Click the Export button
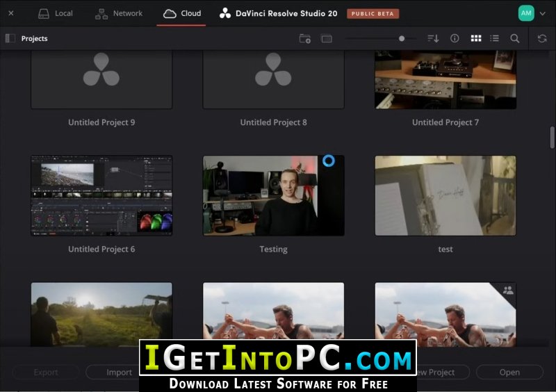 [46, 372]
